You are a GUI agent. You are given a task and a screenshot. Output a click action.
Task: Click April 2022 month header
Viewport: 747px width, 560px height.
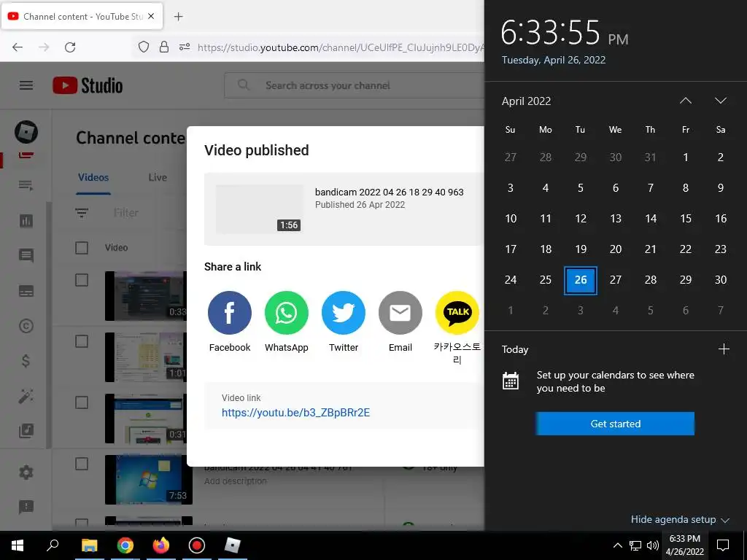coord(526,101)
